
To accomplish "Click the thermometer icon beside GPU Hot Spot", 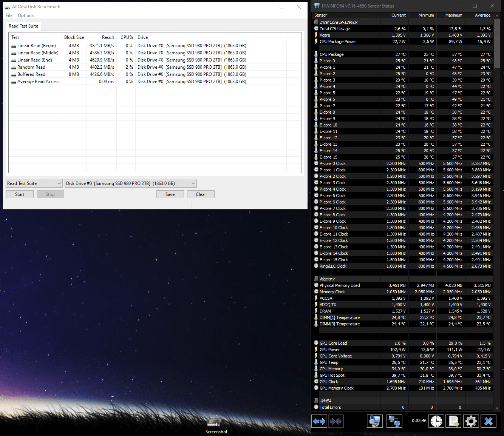I will tap(316, 375).
